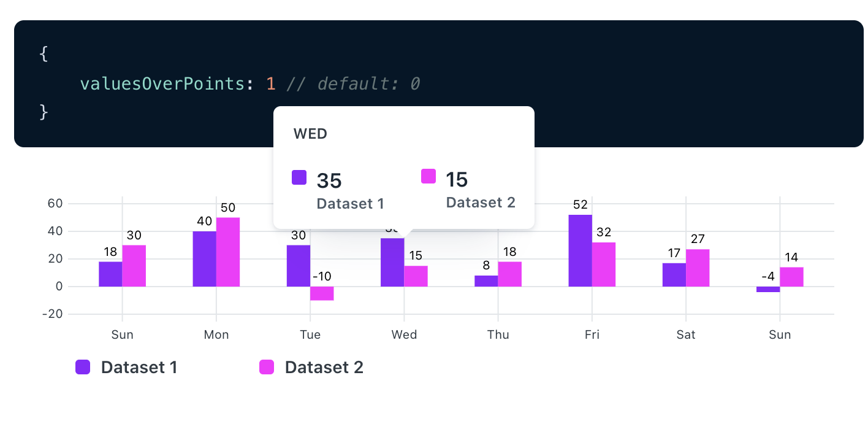The height and width of the screenshot is (421, 868).
Task: Click the pink swatch in the tooltip
Action: point(428,176)
